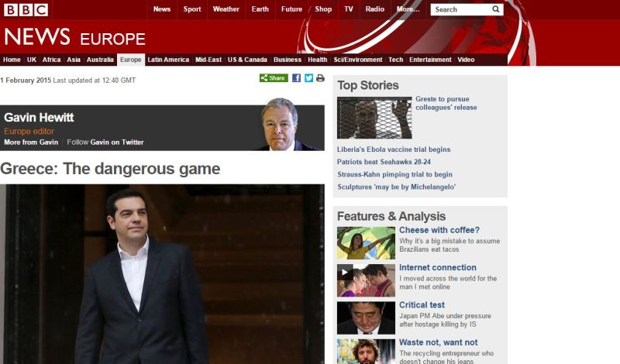
Task: Open Shop in top bar
Action: (x=323, y=9)
